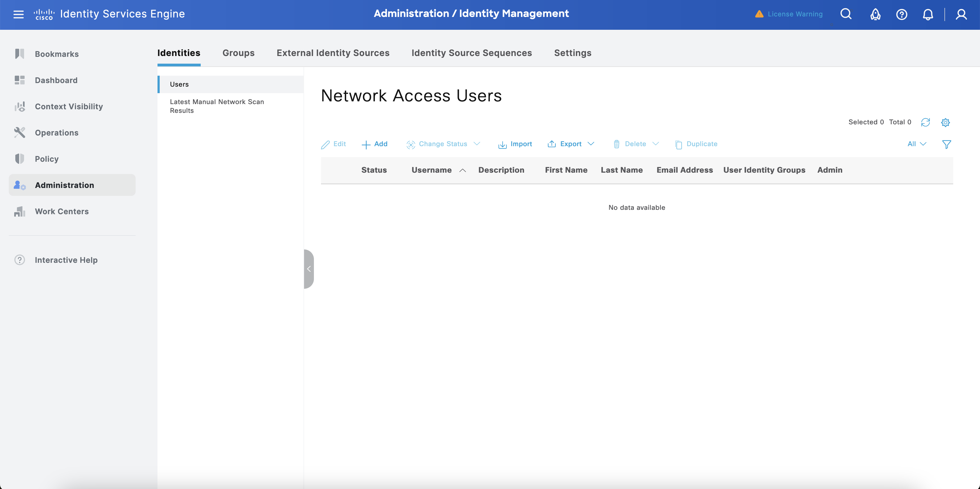The height and width of the screenshot is (489, 980).
Task: Sort by the Description column header
Action: tap(501, 170)
